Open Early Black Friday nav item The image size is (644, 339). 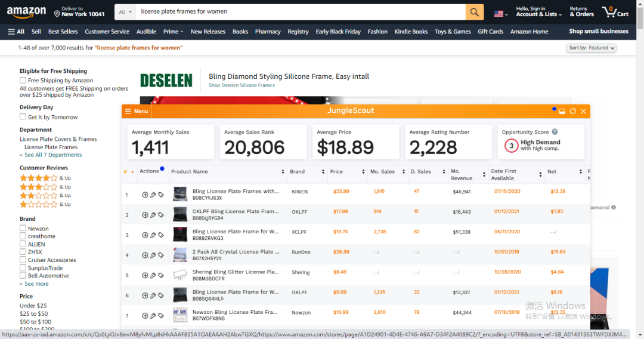[338, 32]
